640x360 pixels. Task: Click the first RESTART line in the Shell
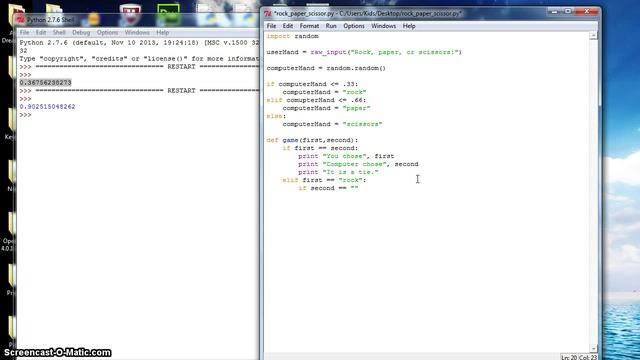coord(139,67)
